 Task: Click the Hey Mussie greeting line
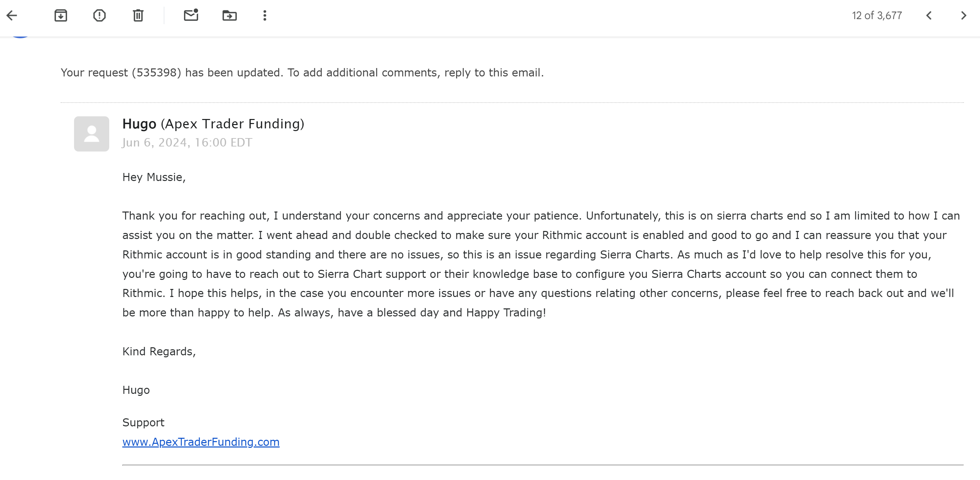point(154,177)
